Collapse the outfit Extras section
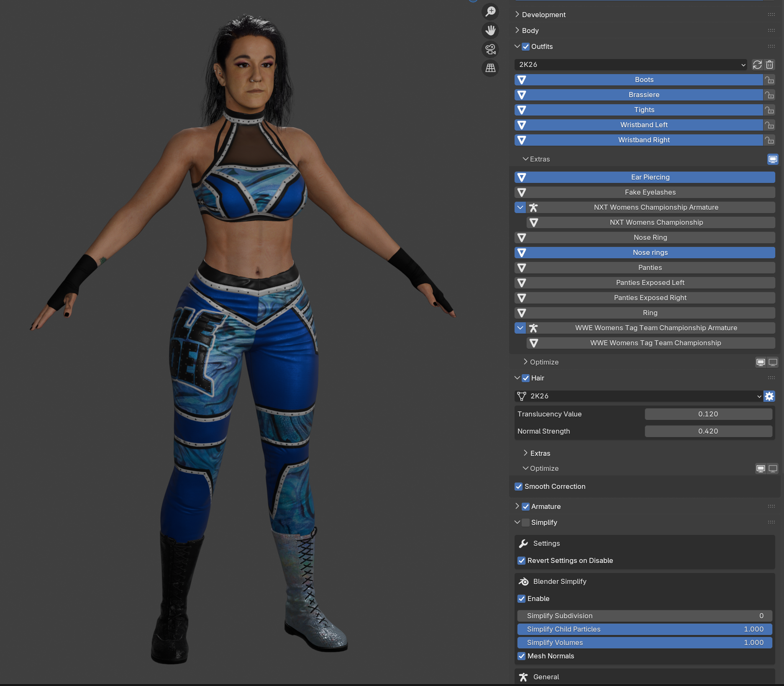Image resolution: width=784 pixels, height=686 pixels. (526, 159)
